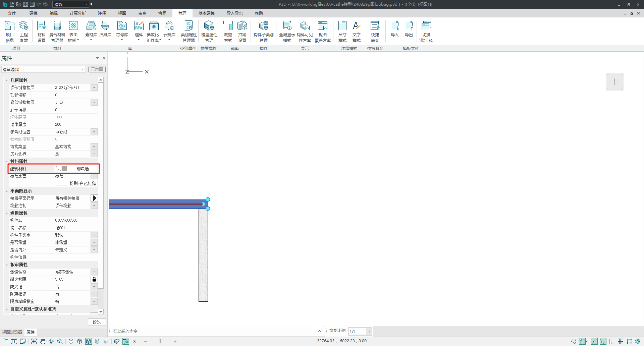Open the 结构类型 dropdown
Viewport: 644px width, 346px height.
click(x=94, y=147)
